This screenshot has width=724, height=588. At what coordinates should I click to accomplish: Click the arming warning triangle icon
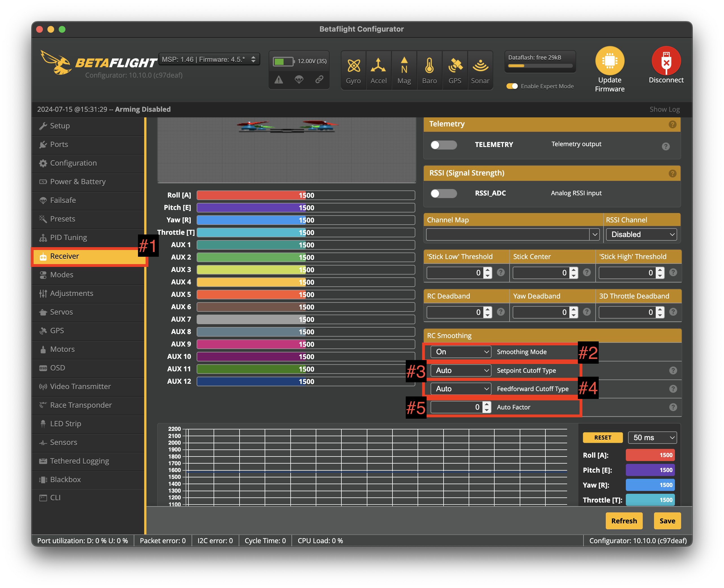pyautogui.click(x=278, y=80)
